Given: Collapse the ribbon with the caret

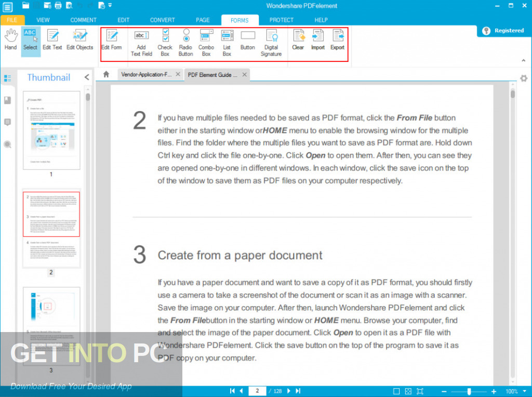Looking at the screenshot, I should click(524, 60).
